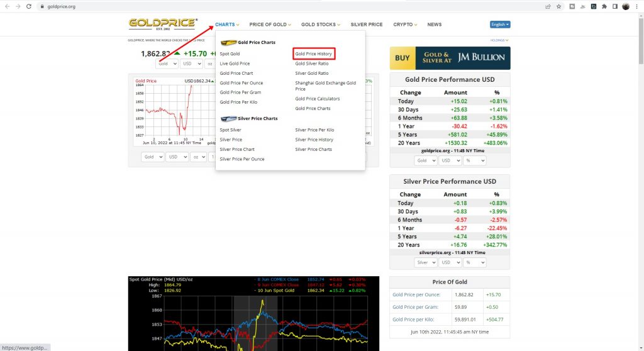The image size is (644, 351).
Task: Open the browser profile avatar
Action: coord(626,6)
